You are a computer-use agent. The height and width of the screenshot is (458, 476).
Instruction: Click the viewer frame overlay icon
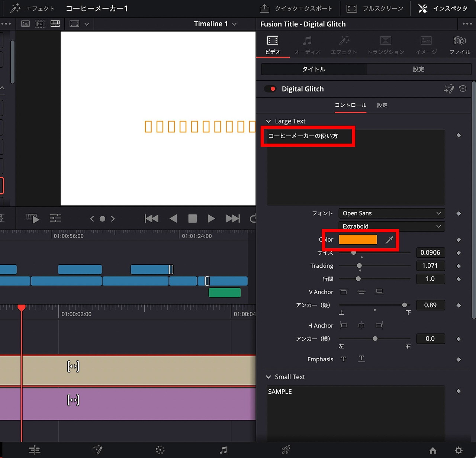tap(74, 24)
